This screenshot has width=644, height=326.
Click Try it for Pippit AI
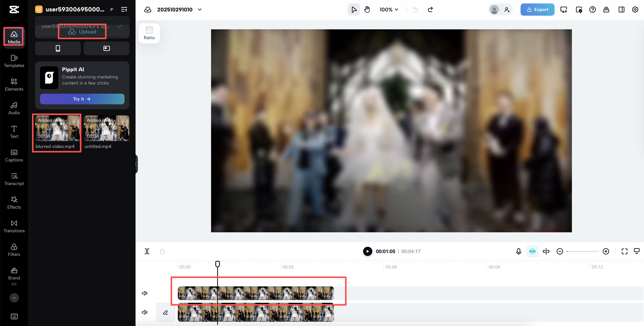point(82,99)
